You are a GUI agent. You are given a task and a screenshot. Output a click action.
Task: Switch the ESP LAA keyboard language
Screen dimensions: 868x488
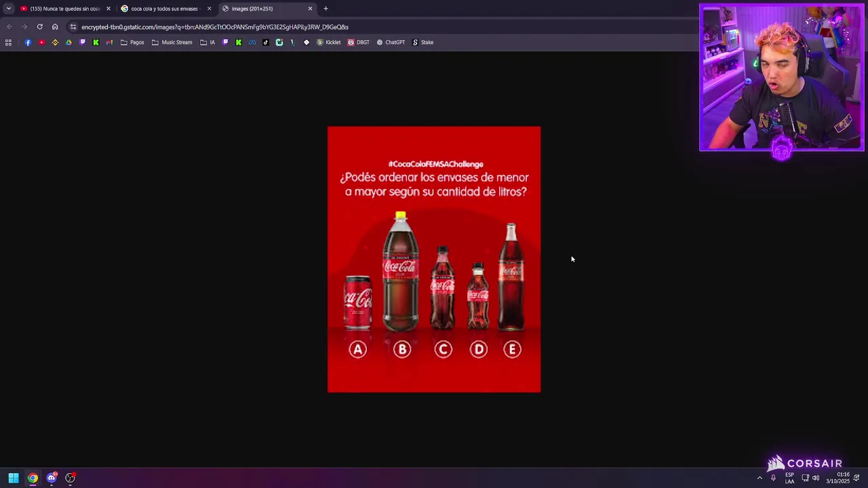pyautogui.click(x=789, y=478)
